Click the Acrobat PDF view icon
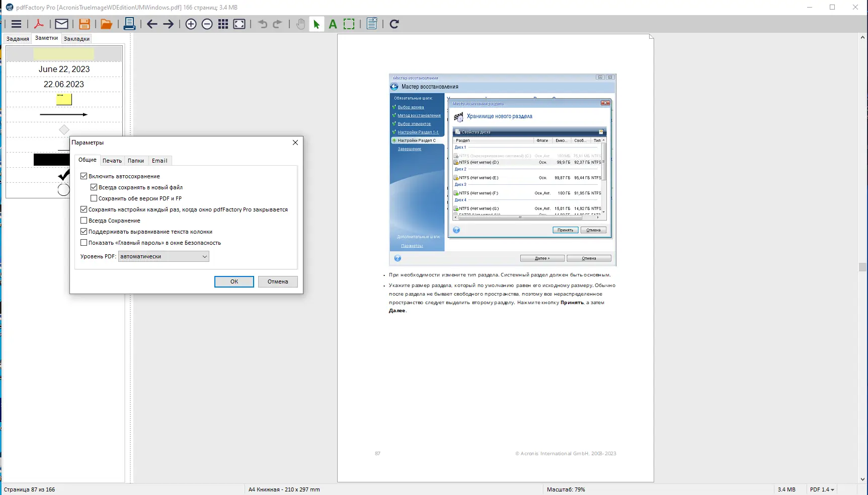 (39, 24)
